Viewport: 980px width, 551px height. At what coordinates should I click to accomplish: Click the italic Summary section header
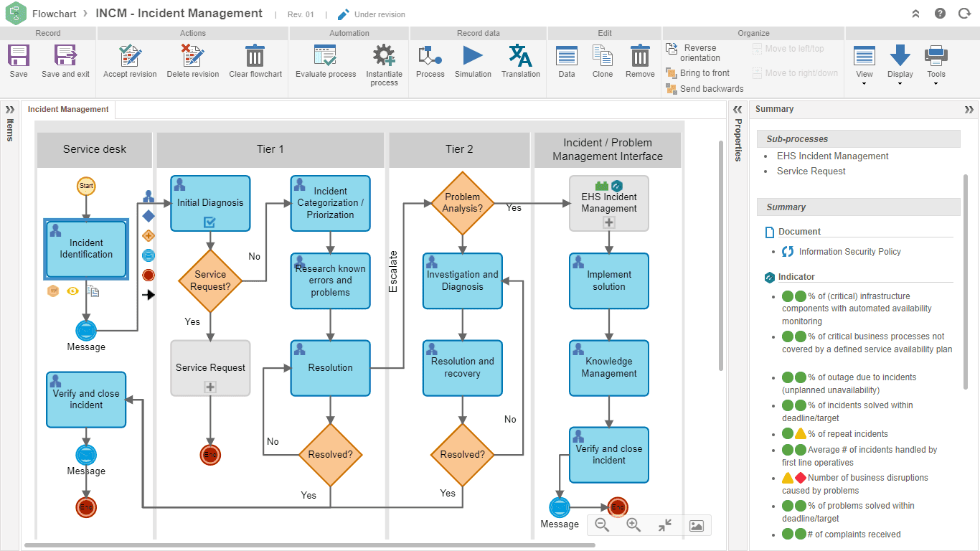(858, 207)
